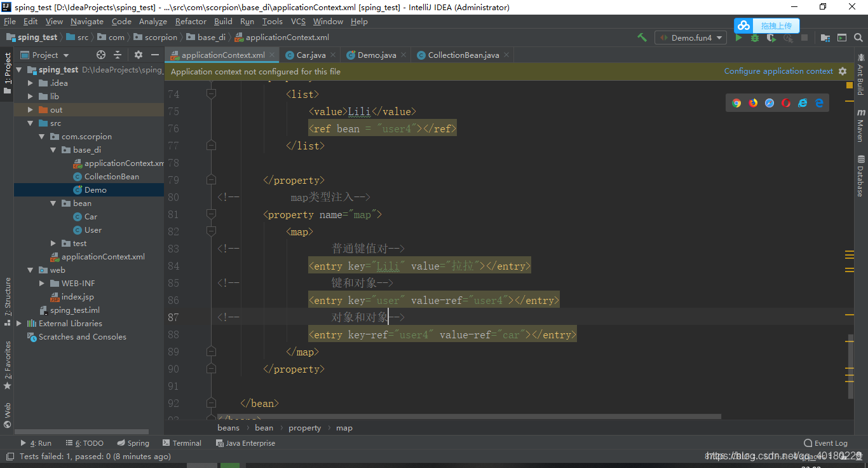Viewport: 868px width, 468px height.
Task: Open the XML in the Safari browser icon
Action: (x=770, y=103)
